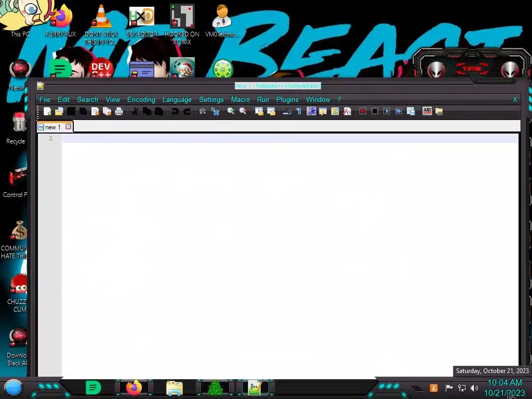Screen dimensions: 532x399
Task: Show the Document Map panel icon
Action: point(335,111)
